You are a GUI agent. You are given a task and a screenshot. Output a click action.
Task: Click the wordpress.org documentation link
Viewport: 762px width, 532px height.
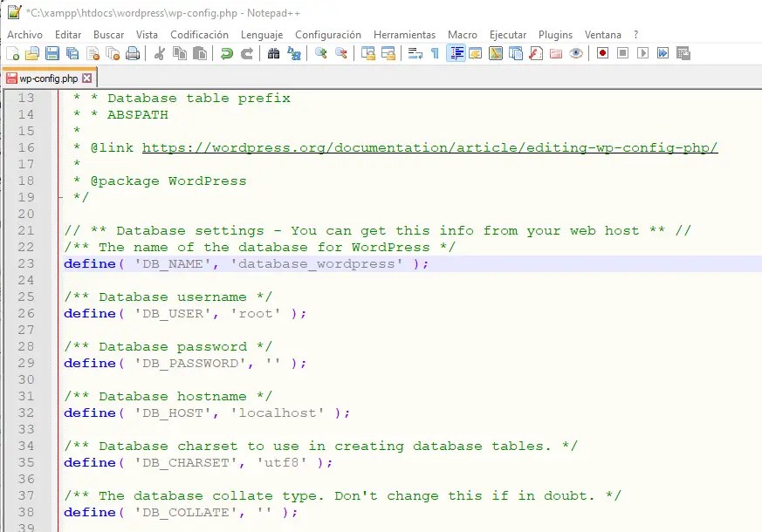click(x=429, y=147)
